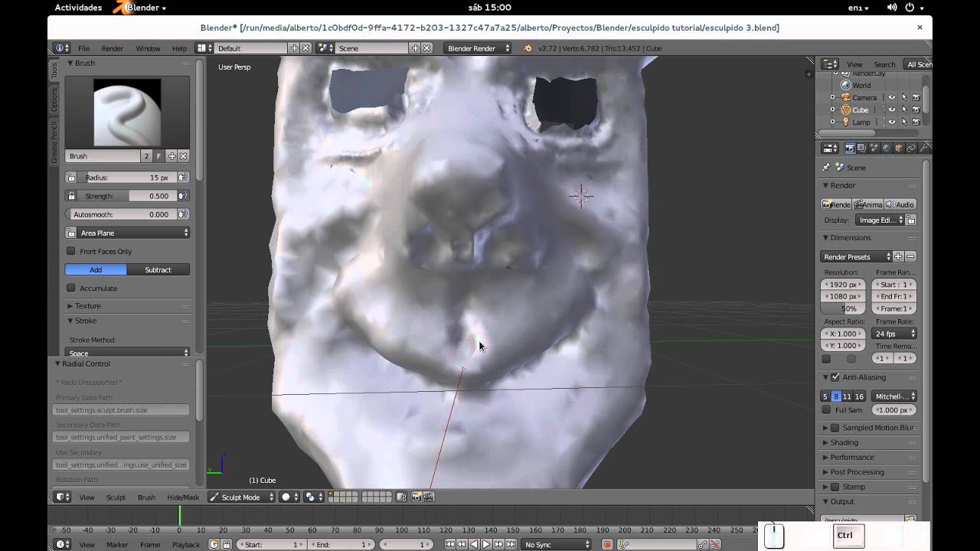Open Blender app menu in top bar

[139, 8]
